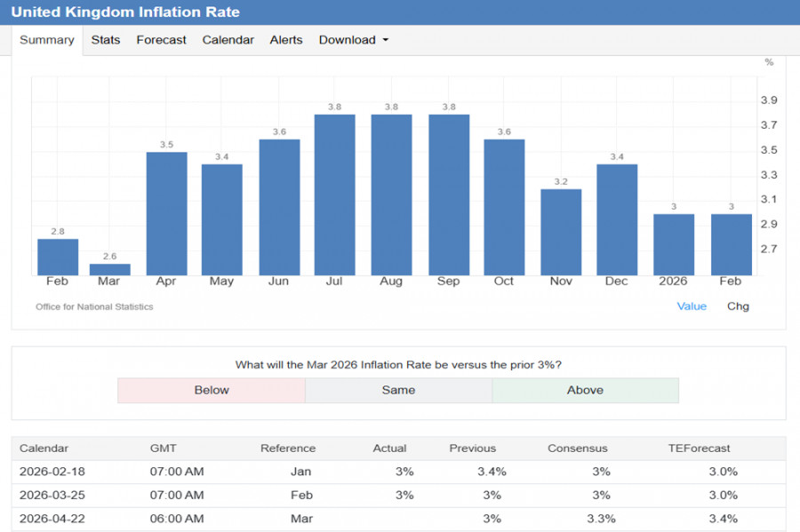This screenshot has height=532, width=800.
Task: Click the Office for National Statistics source
Action: (x=94, y=306)
